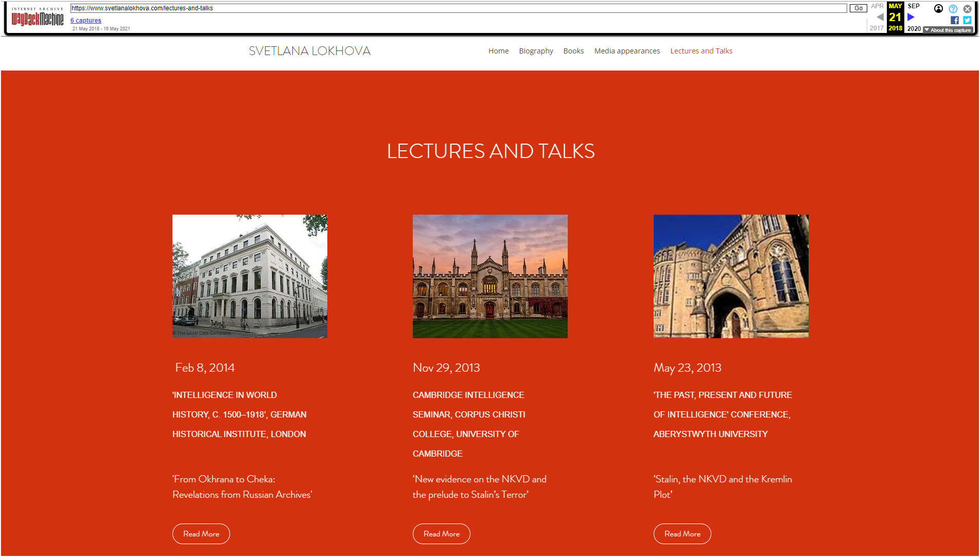Expand About this capture
980x557 pixels.
[x=948, y=30]
